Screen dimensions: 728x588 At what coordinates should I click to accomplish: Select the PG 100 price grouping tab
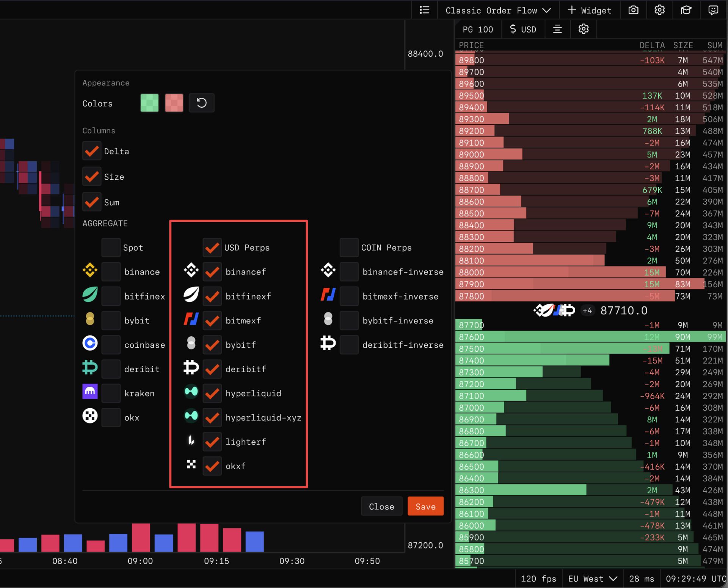point(478,29)
